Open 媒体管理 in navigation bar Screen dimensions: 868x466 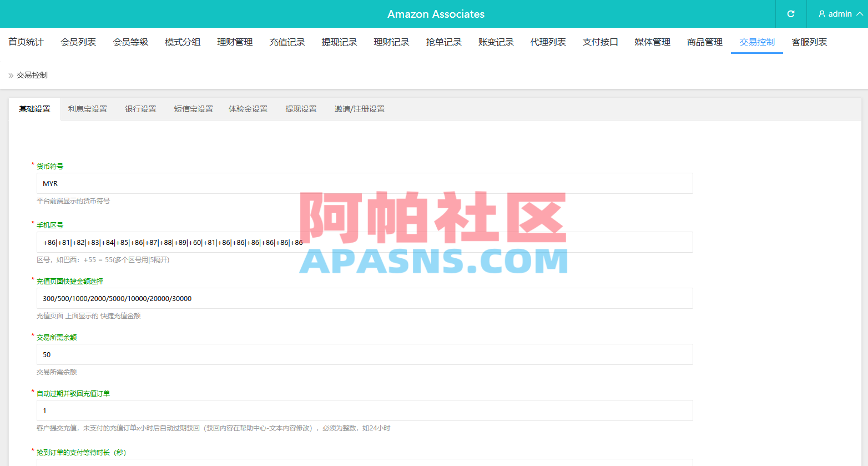tap(652, 42)
